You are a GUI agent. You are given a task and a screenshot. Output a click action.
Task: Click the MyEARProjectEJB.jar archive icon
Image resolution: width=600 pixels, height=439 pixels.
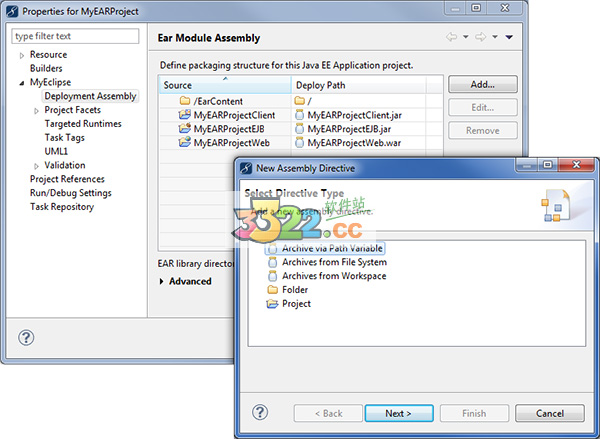coord(300,129)
